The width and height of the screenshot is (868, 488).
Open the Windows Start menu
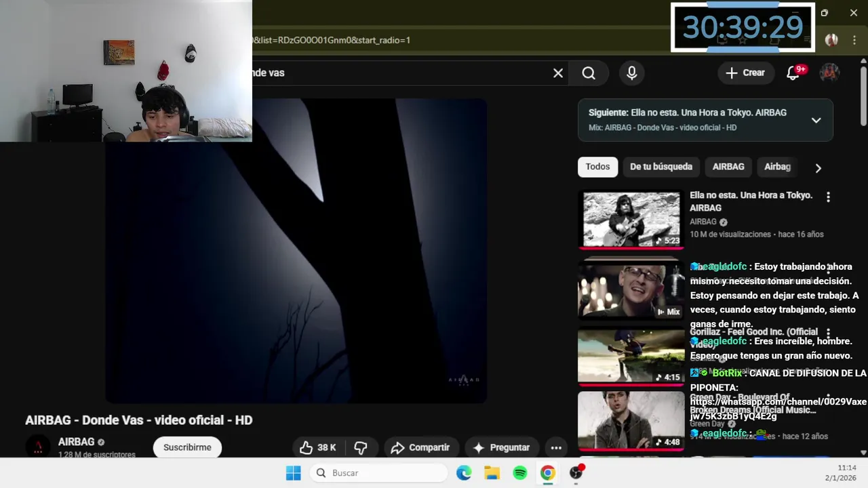(x=293, y=473)
